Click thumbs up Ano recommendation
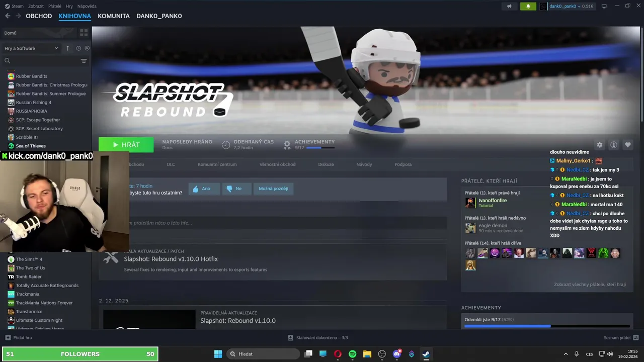The width and height of the screenshot is (644, 362). (x=204, y=189)
